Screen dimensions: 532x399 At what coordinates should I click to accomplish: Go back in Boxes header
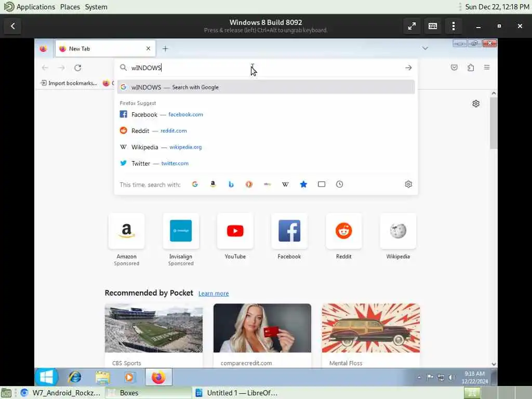pos(12,26)
